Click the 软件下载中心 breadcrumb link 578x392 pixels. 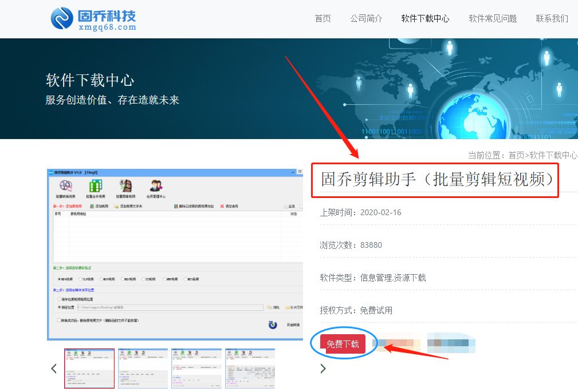click(553, 155)
